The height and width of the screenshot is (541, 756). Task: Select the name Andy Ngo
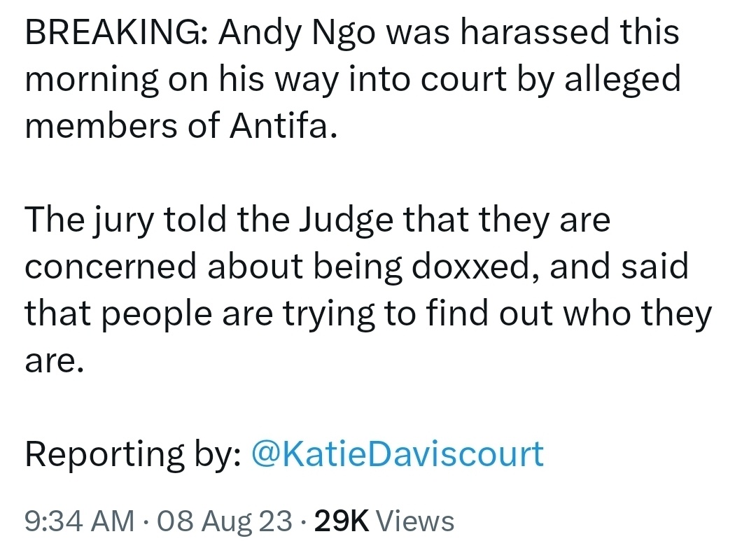(x=297, y=34)
